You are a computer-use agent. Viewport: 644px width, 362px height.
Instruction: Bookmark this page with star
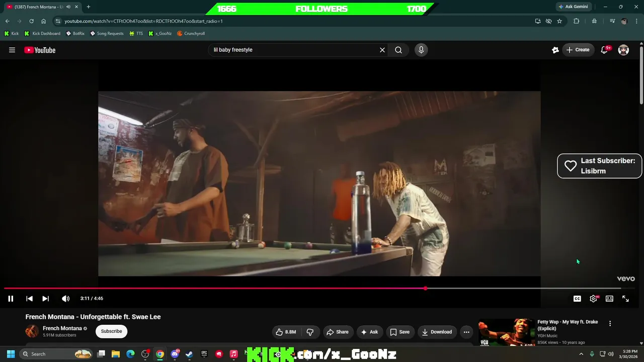(x=559, y=21)
